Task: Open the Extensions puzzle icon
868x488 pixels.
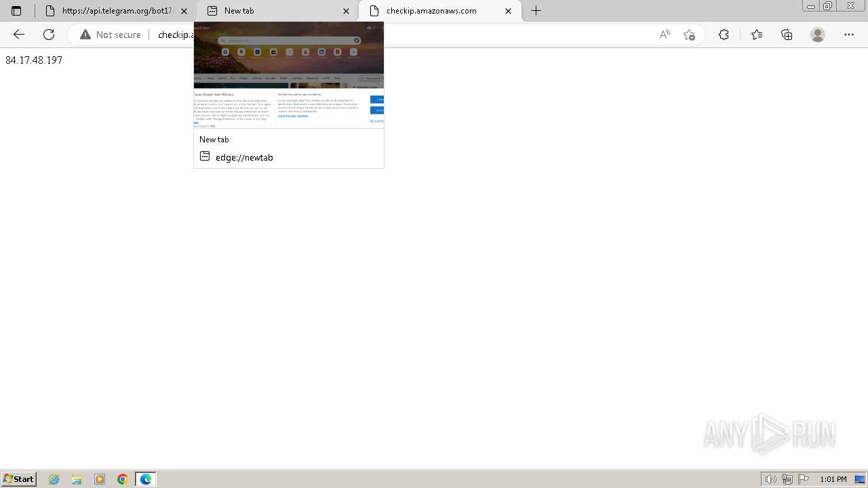Action: [x=724, y=35]
